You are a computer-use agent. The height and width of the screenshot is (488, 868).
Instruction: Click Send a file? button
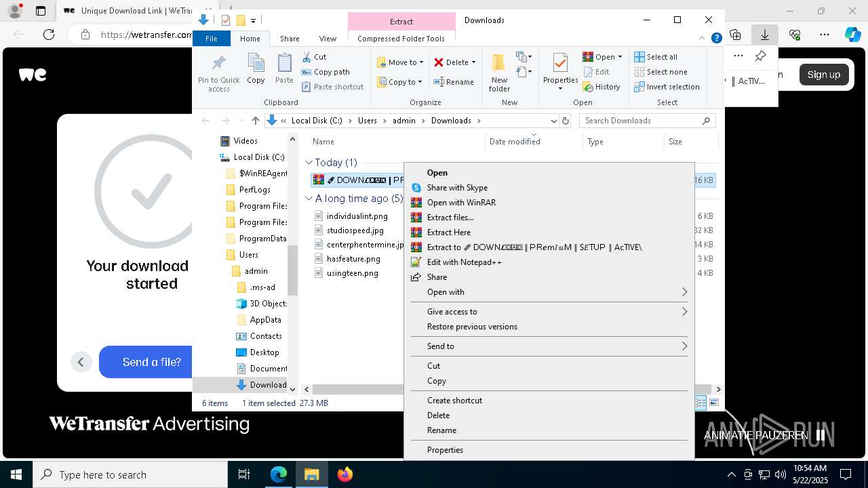click(151, 362)
